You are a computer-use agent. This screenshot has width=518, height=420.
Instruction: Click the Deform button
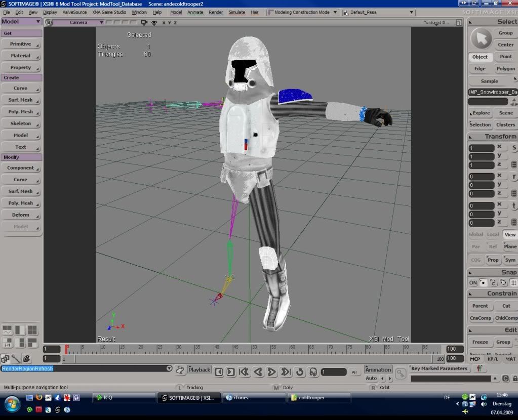[x=21, y=215]
